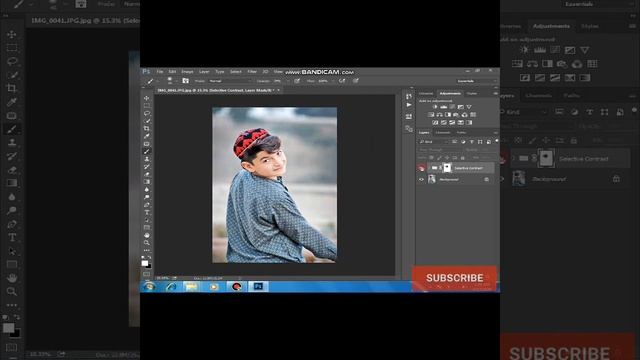The height and width of the screenshot is (360, 640).
Task: Open the File menu
Action: coord(160,71)
